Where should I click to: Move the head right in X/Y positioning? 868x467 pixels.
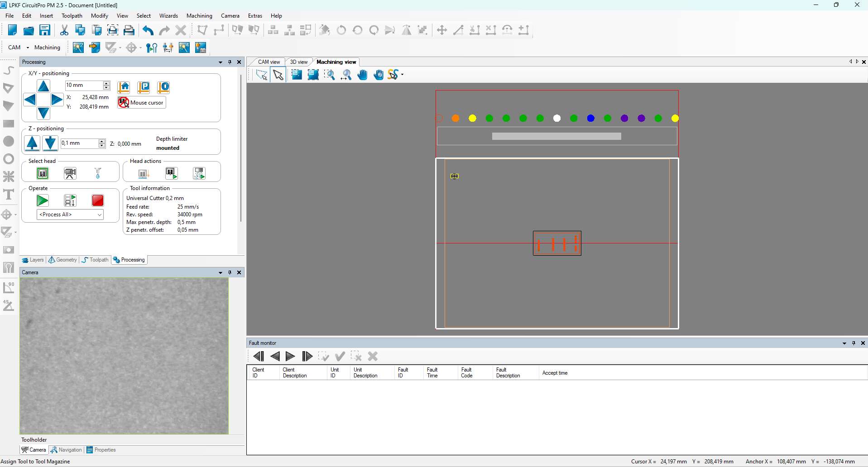point(57,100)
